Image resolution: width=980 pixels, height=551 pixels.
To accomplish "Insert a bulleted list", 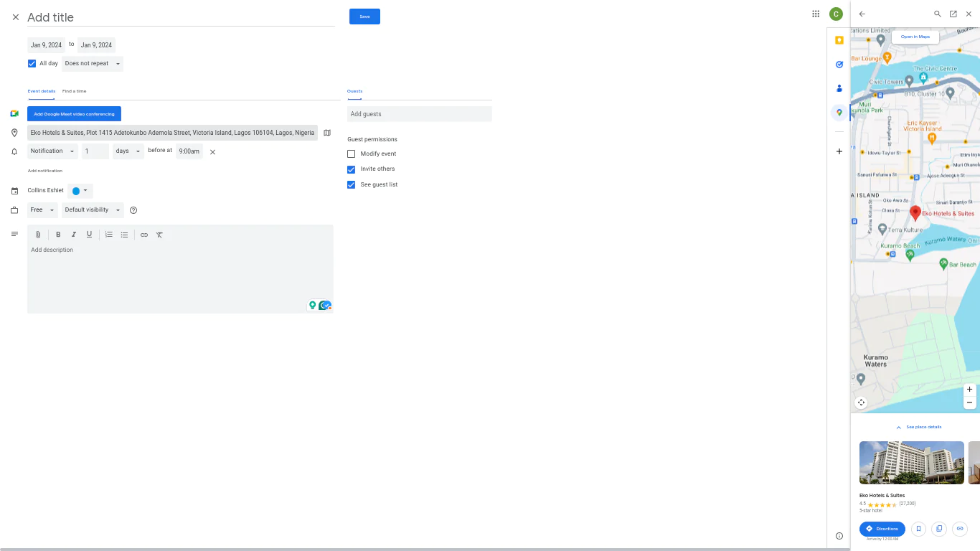I will [124, 235].
